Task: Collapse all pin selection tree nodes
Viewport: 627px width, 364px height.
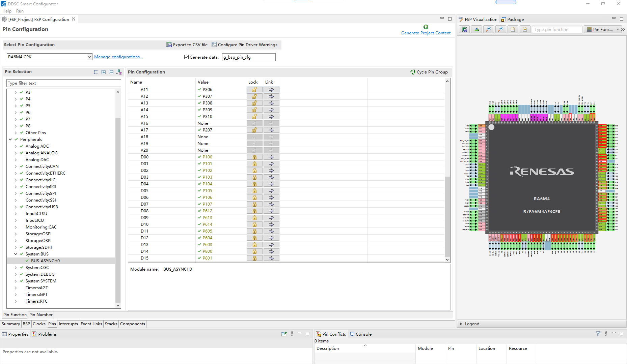Action: [x=111, y=72]
